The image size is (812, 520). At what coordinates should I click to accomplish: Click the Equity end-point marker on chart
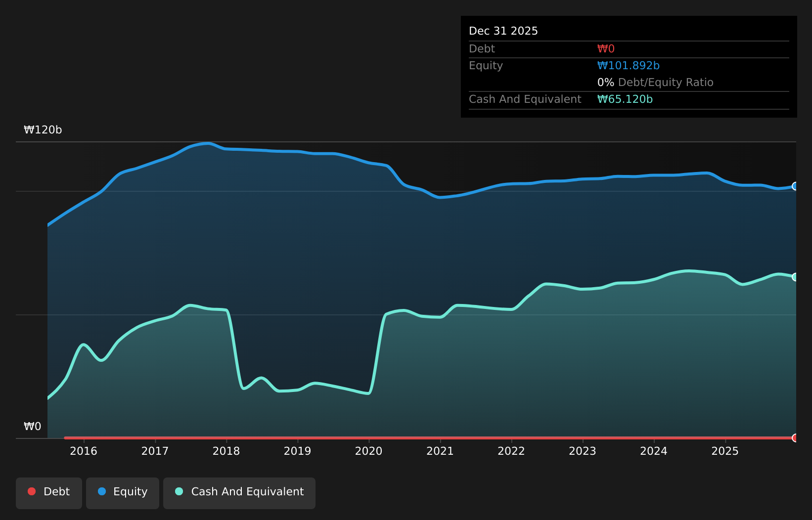(x=795, y=186)
